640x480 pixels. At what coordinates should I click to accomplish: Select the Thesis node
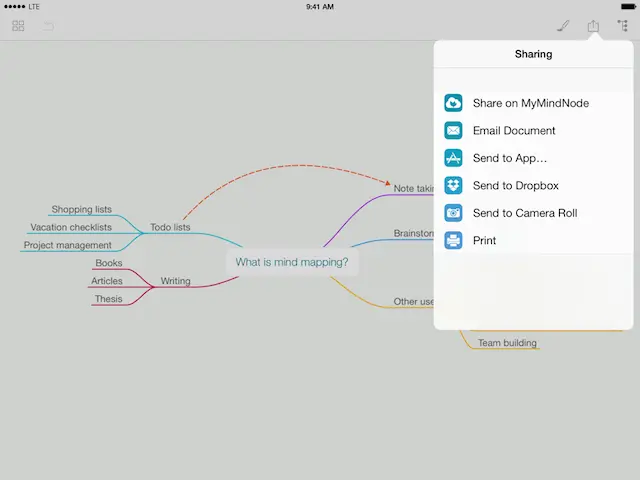click(108, 299)
